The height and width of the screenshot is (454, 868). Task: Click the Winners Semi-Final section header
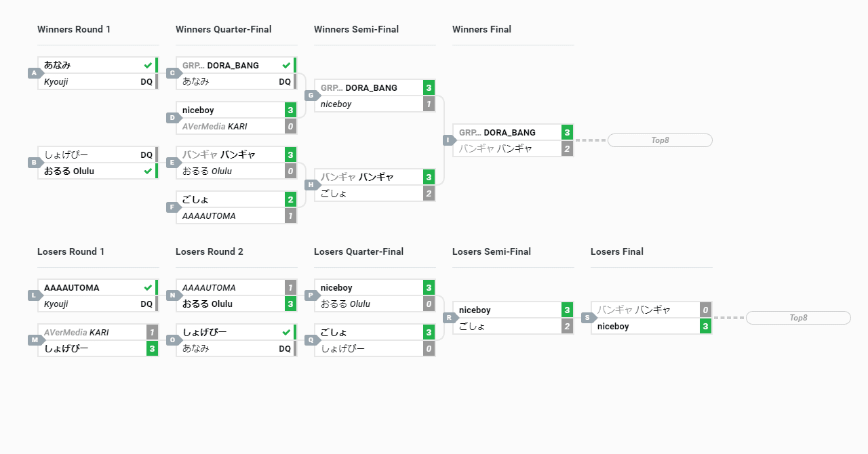(x=356, y=29)
